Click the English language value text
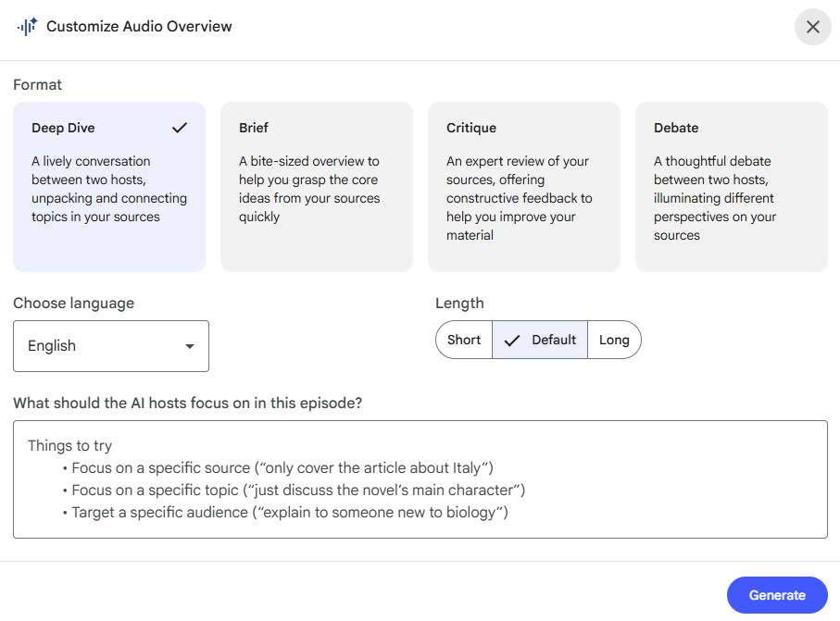This screenshot has height=621, width=840. [x=52, y=346]
